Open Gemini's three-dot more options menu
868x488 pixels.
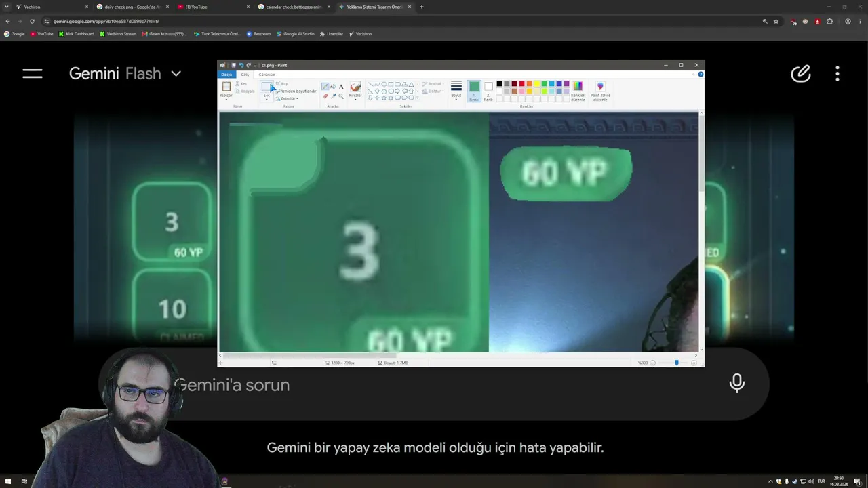(837, 73)
